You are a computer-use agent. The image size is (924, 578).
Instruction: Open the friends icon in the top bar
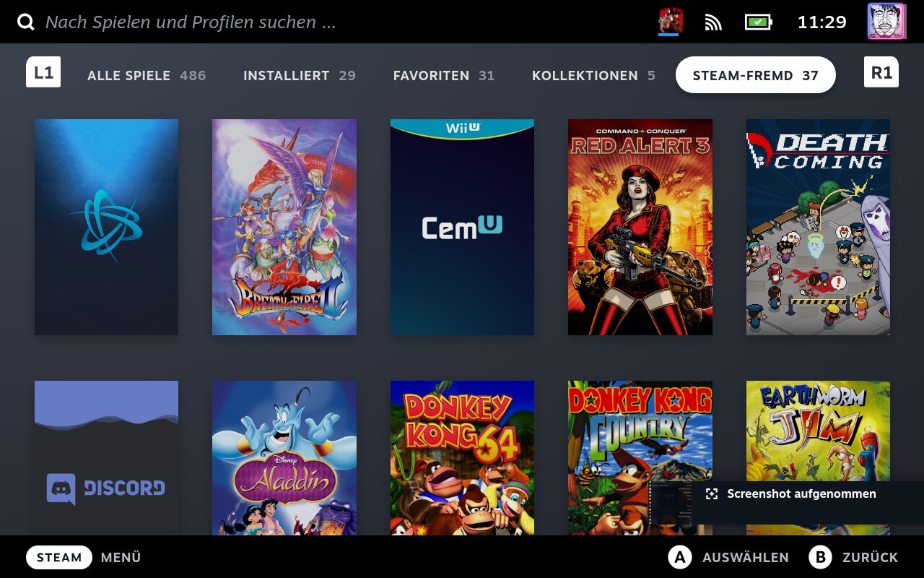(668, 21)
